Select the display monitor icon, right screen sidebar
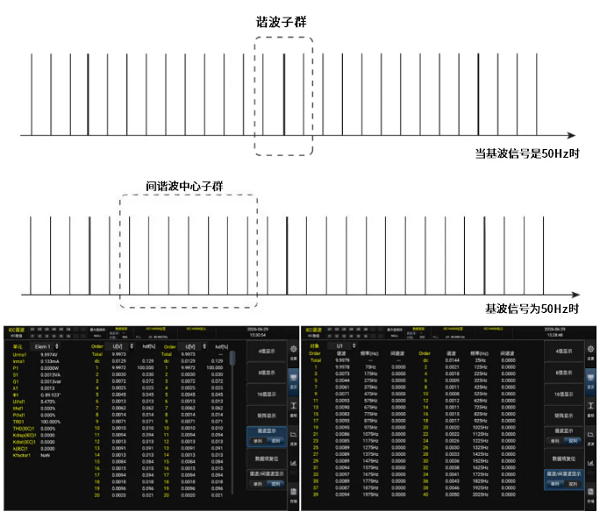The width and height of the screenshot is (600, 519). [590, 380]
